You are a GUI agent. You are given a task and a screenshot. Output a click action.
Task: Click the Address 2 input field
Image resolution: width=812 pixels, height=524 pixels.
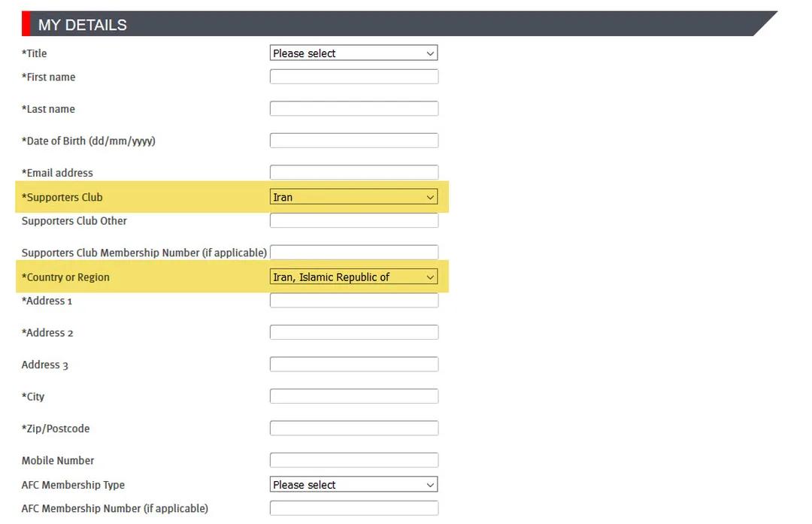click(x=354, y=332)
